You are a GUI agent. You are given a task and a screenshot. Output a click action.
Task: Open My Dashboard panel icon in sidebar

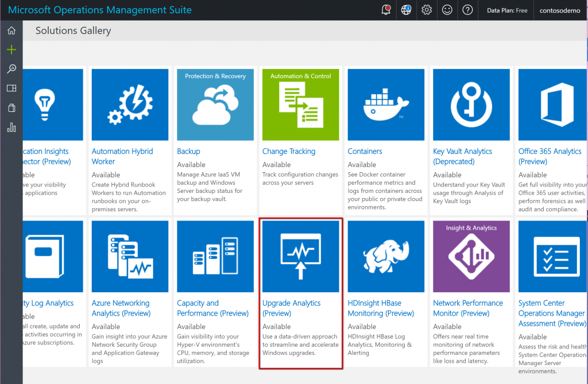[11, 88]
